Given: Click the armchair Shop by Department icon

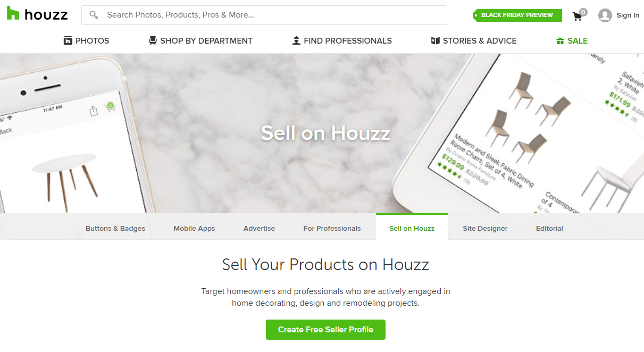Looking at the screenshot, I should click(153, 40).
